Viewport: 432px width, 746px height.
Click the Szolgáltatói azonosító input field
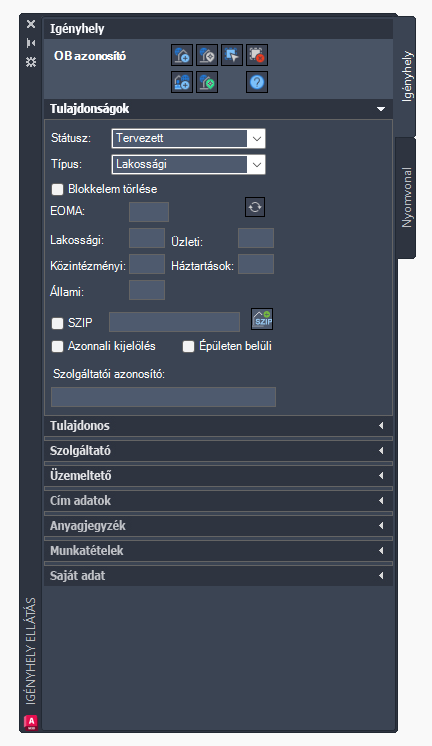[163, 397]
